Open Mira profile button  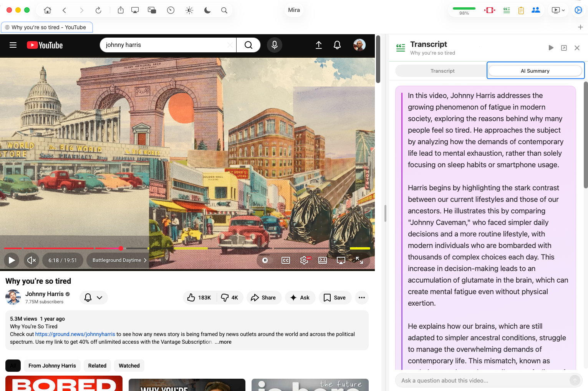click(294, 10)
